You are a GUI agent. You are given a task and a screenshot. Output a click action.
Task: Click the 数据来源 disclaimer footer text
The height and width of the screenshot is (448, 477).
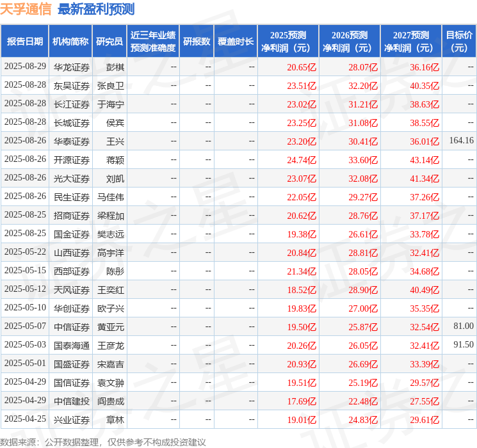(x=103, y=442)
